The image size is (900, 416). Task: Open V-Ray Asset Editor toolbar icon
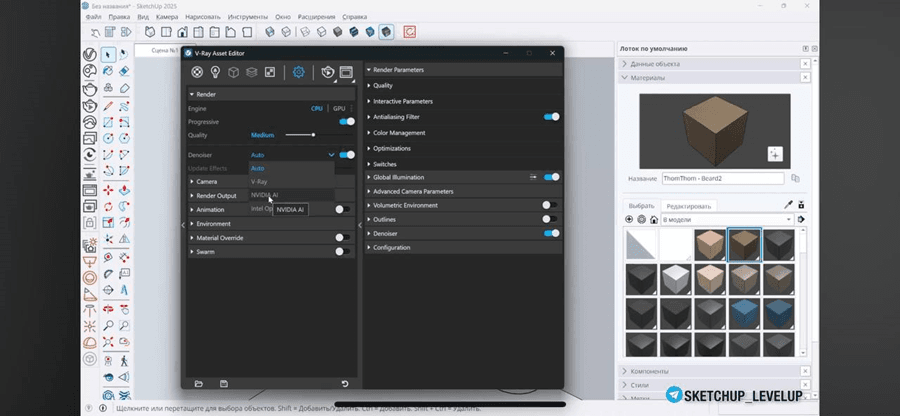(90, 55)
